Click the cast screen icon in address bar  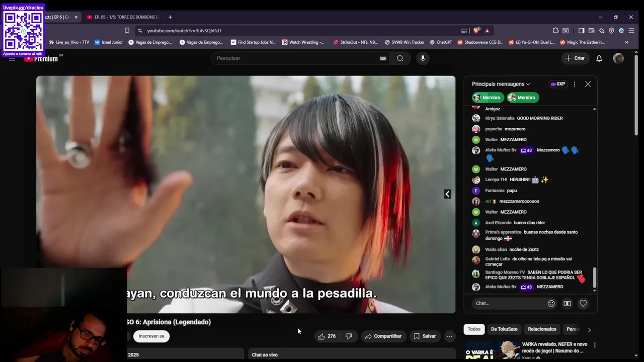pyautogui.click(x=464, y=30)
